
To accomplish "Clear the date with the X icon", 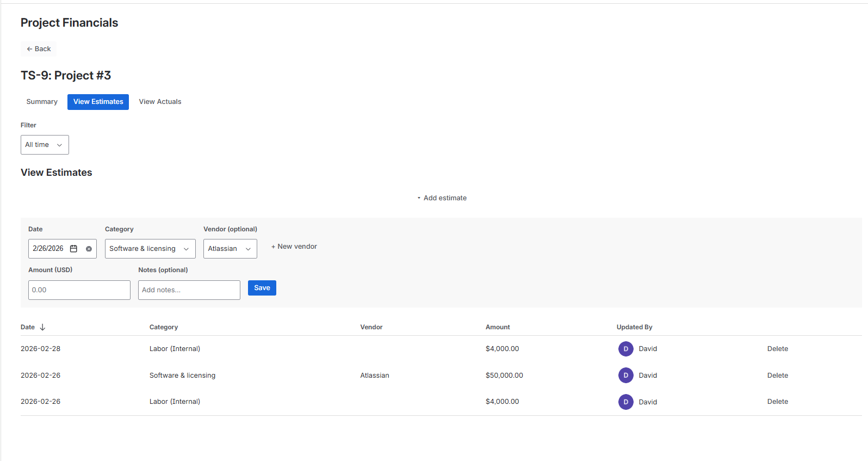I will pos(89,249).
